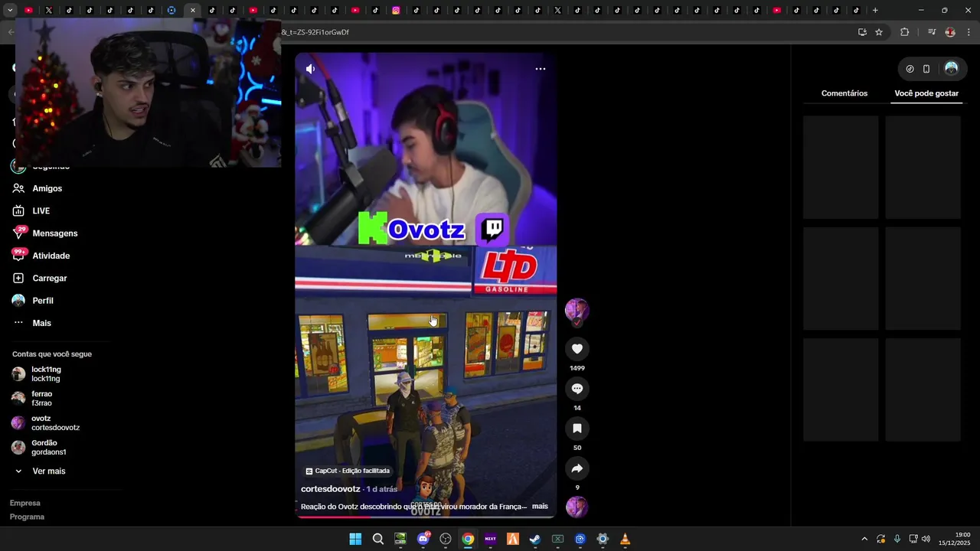Switch to the Instagram browser tab
980x551 pixels.
pyautogui.click(x=396, y=10)
